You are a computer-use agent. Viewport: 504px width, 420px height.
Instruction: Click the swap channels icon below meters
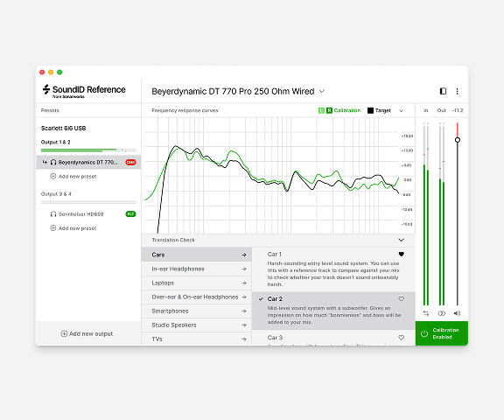[x=426, y=313]
